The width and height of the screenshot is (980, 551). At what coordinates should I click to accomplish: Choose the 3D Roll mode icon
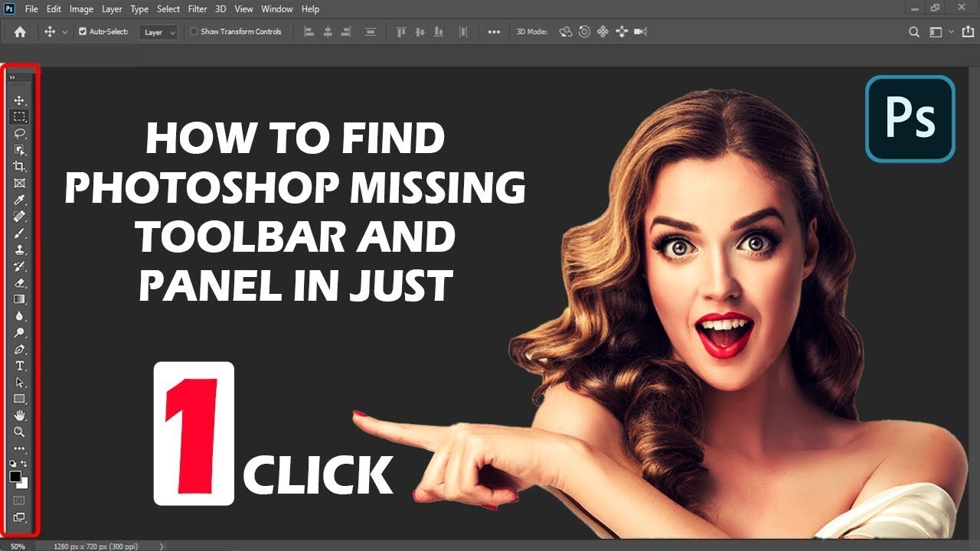point(584,31)
